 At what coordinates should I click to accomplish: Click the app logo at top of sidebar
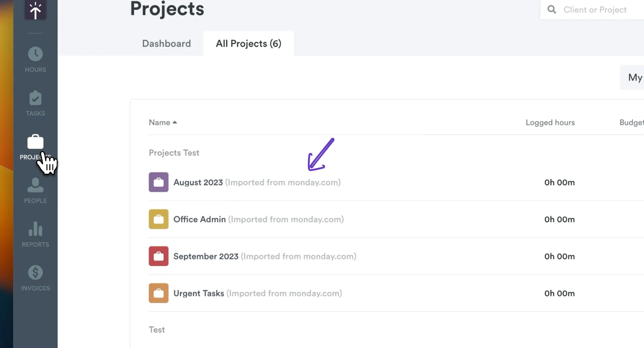pos(35,10)
